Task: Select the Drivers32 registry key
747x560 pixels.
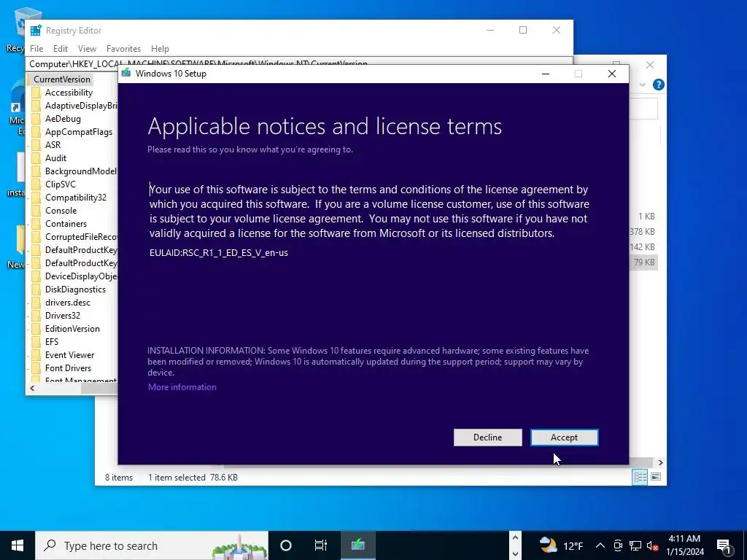Action: point(63,316)
